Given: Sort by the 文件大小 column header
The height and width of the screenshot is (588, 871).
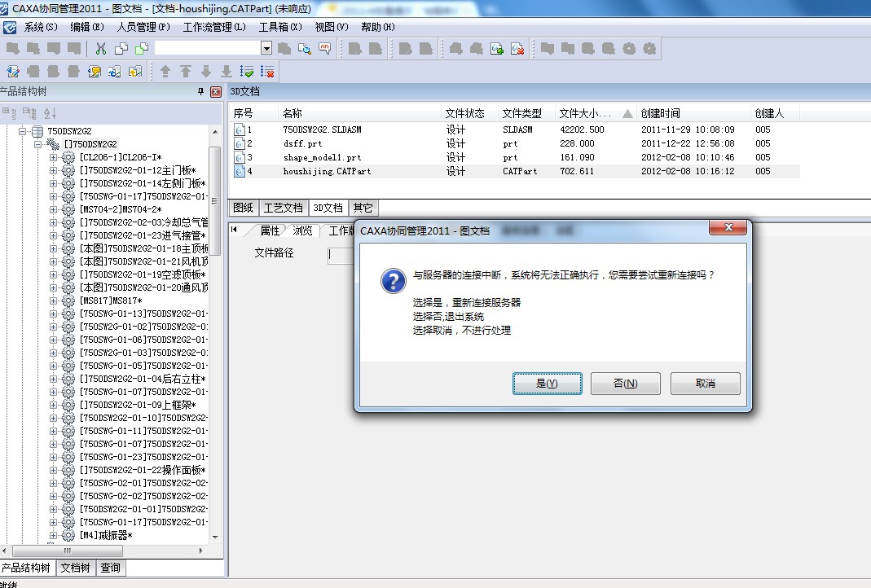Looking at the screenshot, I should coord(596,113).
